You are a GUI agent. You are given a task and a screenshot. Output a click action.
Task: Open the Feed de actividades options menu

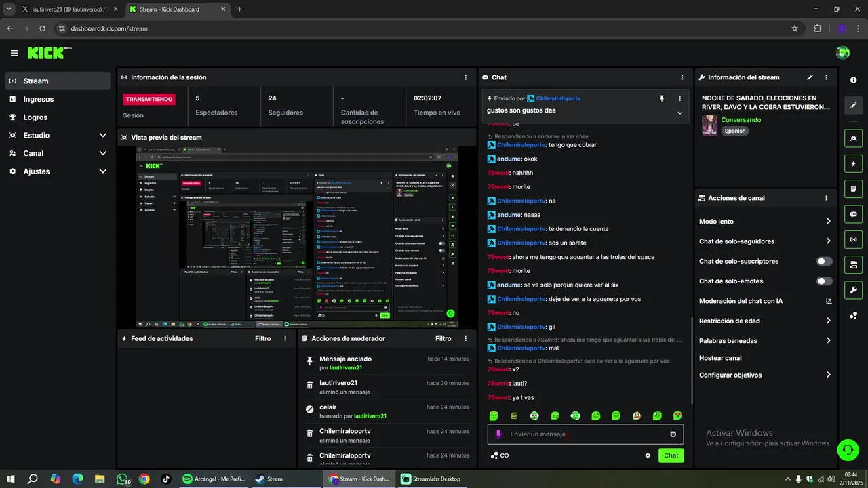coord(285,338)
